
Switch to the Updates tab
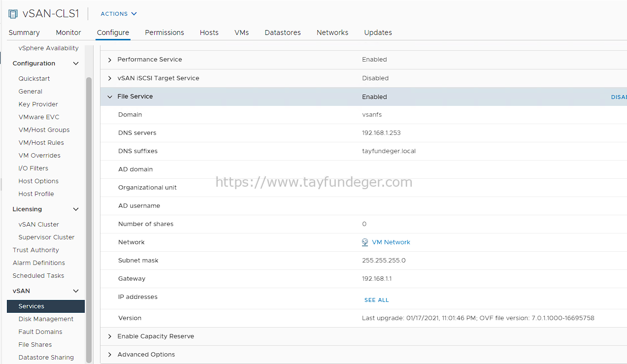[x=378, y=33]
